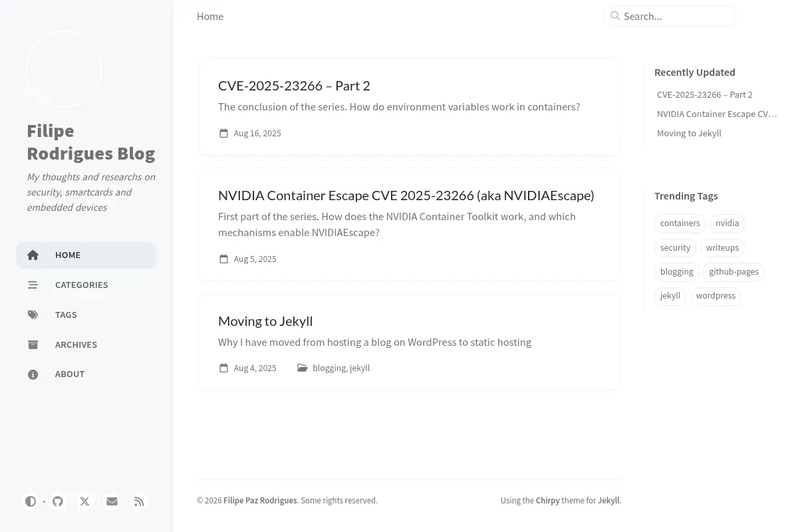The width and height of the screenshot is (798, 532).
Task: Click the Home breadcrumb
Action: tap(210, 16)
